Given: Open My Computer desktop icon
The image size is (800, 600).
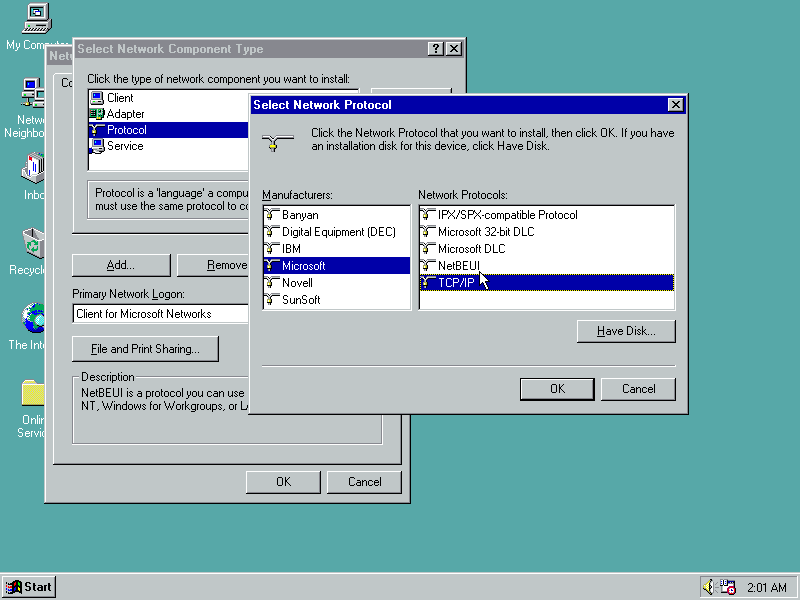Looking at the screenshot, I should click(36, 18).
